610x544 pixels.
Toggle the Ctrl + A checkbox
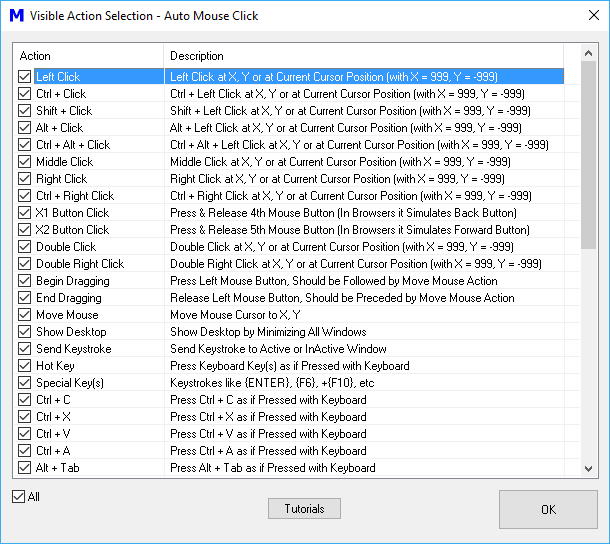pyautogui.click(x=25, y=451)
